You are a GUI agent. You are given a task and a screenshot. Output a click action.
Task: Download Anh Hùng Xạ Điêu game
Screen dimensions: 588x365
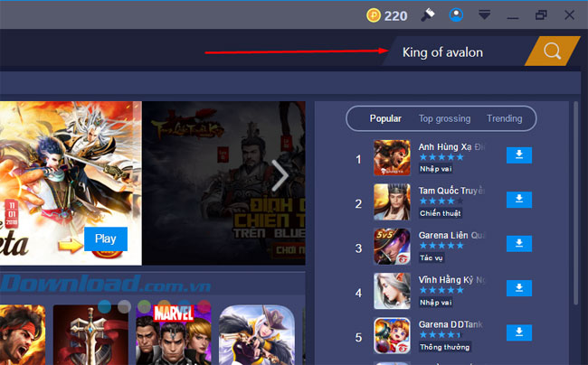pyautogui.click(x=518, y=155)
